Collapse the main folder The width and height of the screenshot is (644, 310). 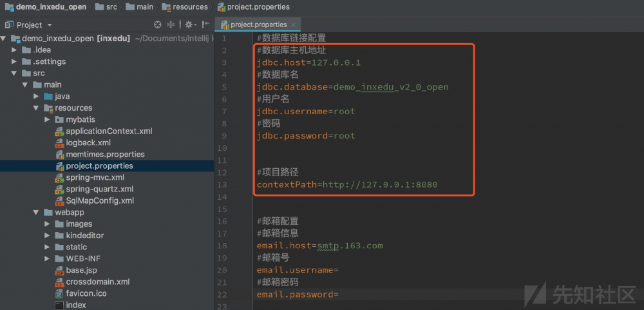(24, 84)
